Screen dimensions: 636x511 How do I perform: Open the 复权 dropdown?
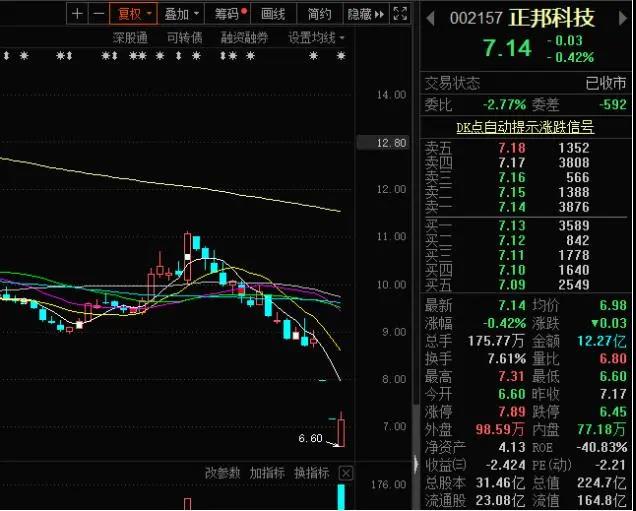tap(133, 14)
